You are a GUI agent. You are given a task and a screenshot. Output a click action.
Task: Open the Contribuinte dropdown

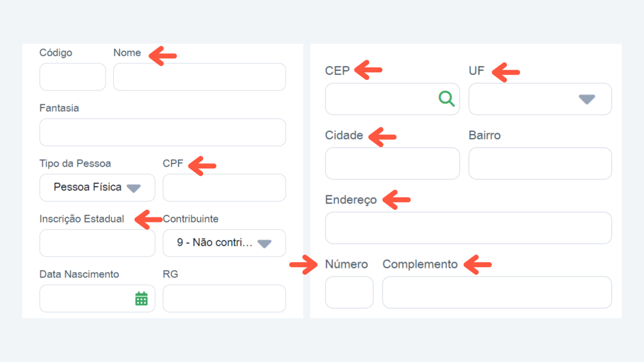pos(265,243)
